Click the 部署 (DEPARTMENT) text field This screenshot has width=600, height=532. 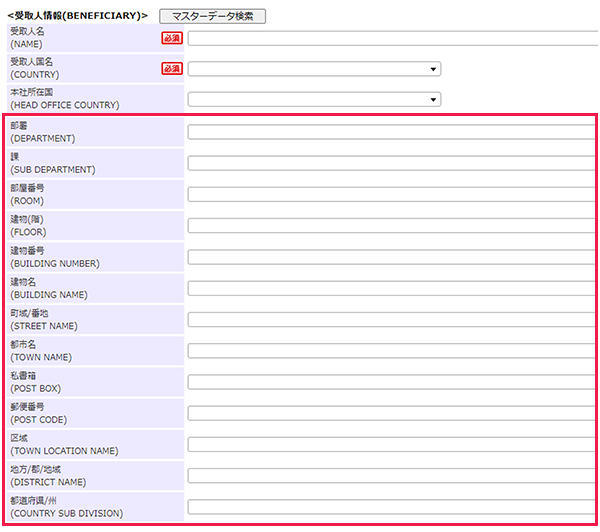click(x=390, y=132)
